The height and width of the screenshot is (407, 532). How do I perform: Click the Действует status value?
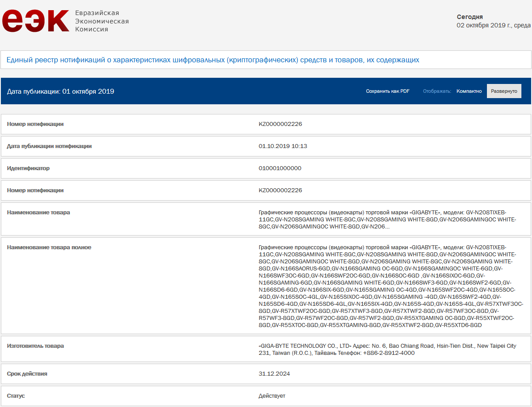point(272,396)
